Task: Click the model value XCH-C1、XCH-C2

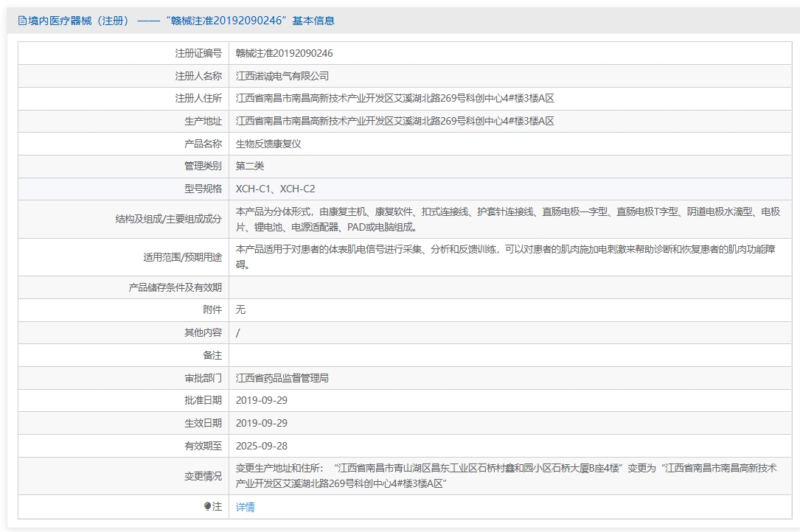Action: 276,189
